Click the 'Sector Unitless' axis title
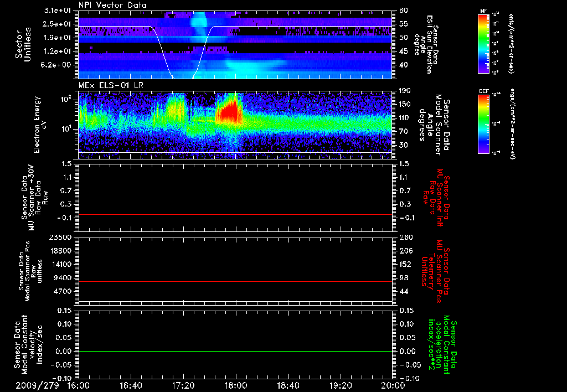Viewport: 567px width, 392px height. pyautogui.click(x=23, y=44)
